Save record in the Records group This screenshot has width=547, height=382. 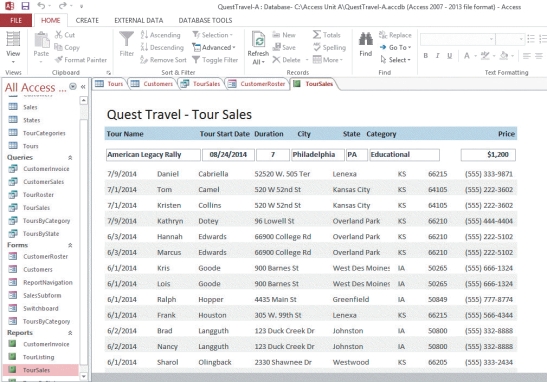(284, 47)
